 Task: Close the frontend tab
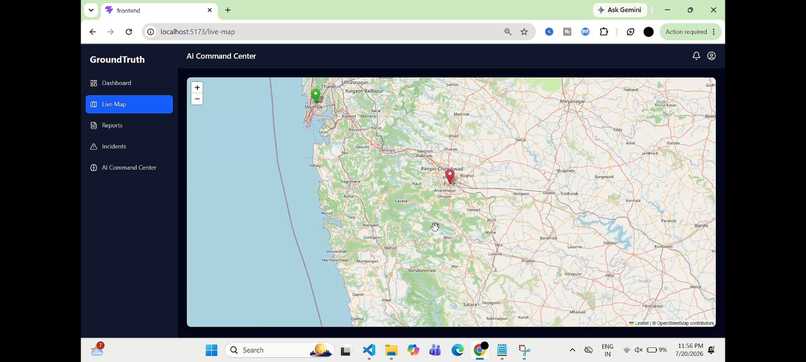pyautogui.click(x=210, y=10)
